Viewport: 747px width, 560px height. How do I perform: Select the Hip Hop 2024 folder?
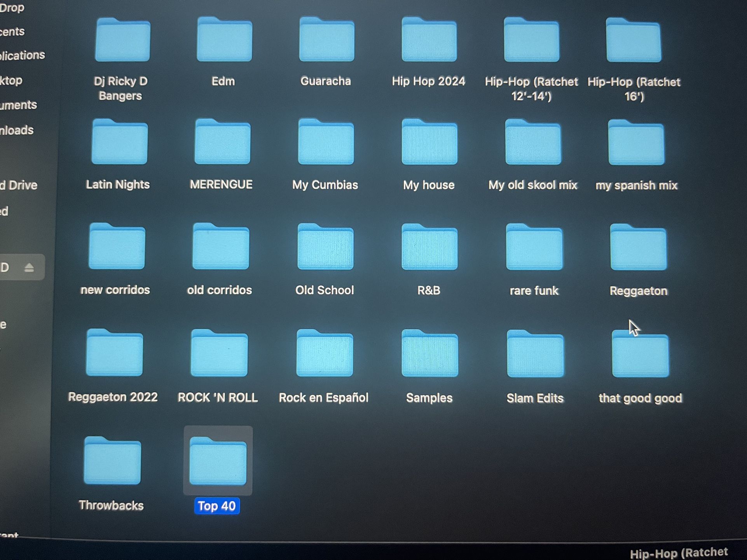coord(429,40)
